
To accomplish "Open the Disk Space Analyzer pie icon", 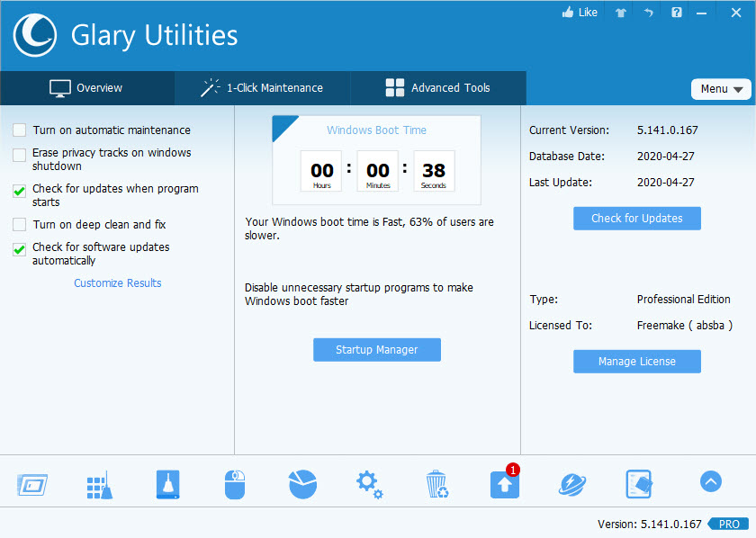I will click(302, 484).
